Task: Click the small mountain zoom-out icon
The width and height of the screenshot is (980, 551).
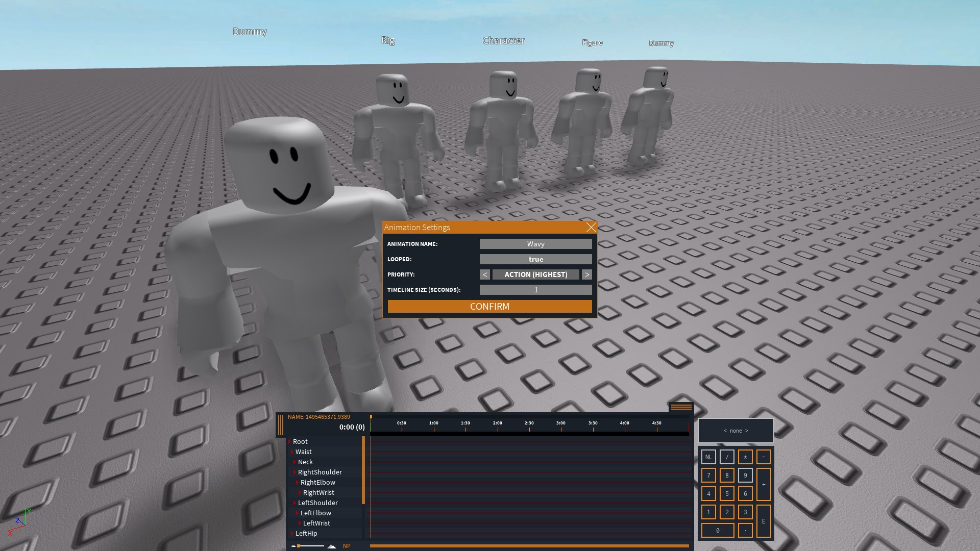Action: click(x=293, y=546)
